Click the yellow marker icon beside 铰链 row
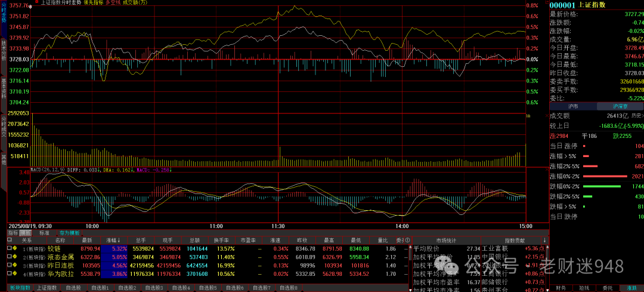This screenshot has width=644, height=292. [14, 248]
